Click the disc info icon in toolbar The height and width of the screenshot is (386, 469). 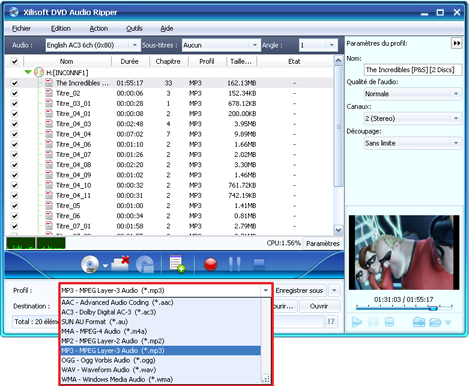pyautogui.click(x=145, y=265)
